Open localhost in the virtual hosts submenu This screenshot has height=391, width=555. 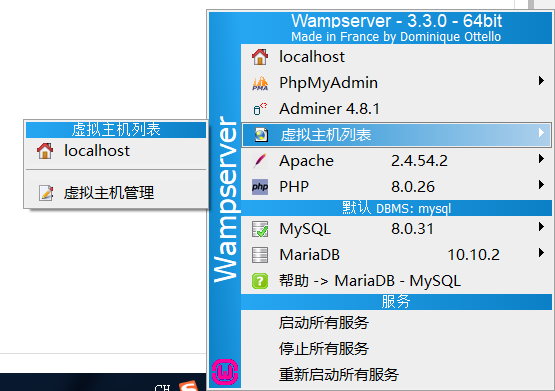point(116,151)
